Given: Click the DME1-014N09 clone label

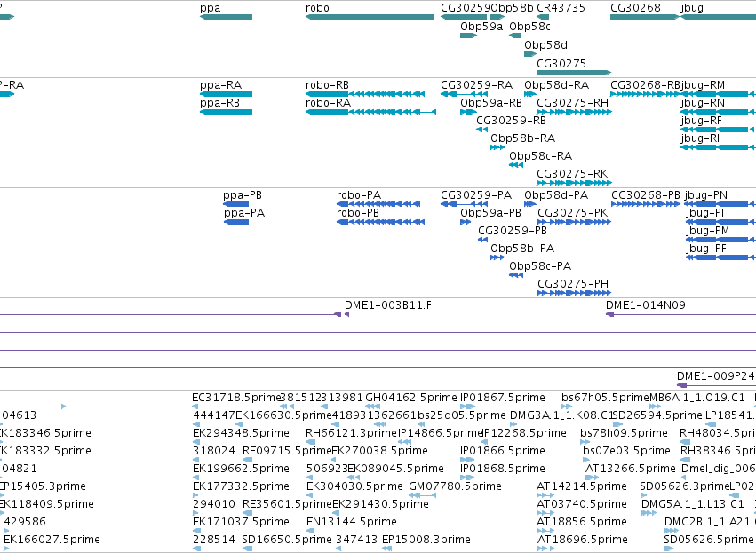Looking at the screenshot, I should 646,305.
